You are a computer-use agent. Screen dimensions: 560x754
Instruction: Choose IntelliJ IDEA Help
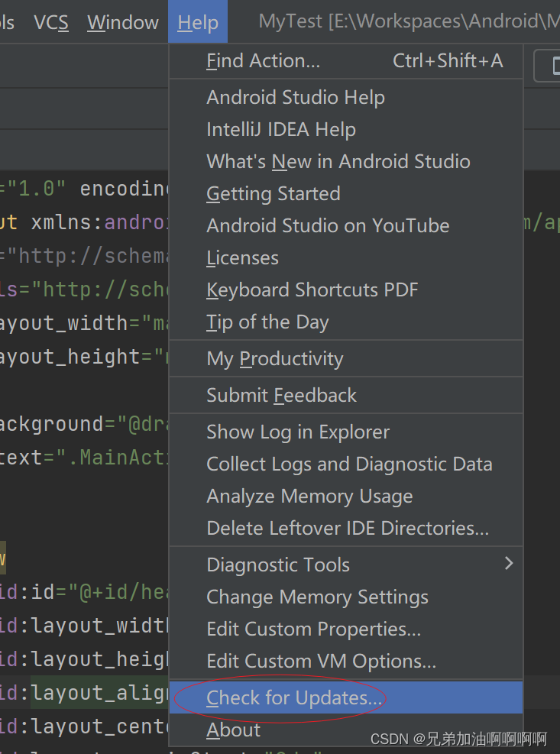click(346, 130)
